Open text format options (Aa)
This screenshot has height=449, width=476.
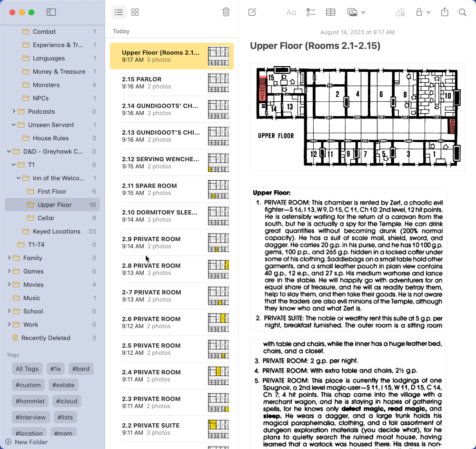pyautogui.click(x=291, y=12)
